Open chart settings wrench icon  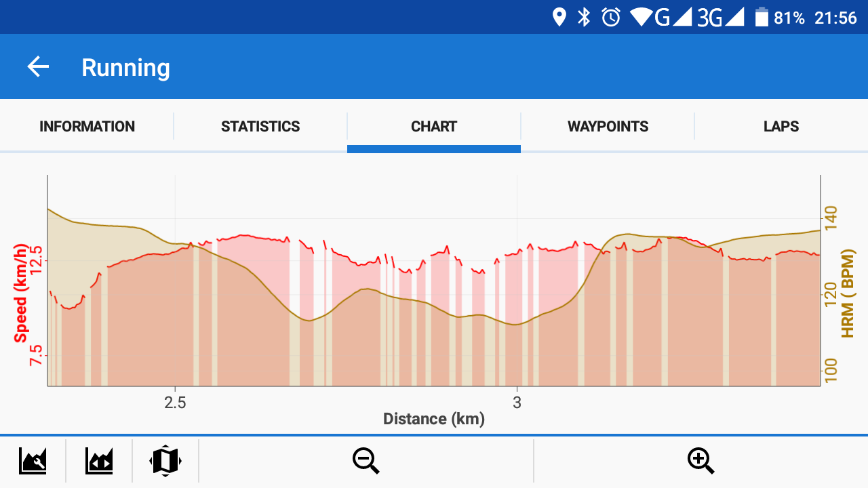point(33,461)
